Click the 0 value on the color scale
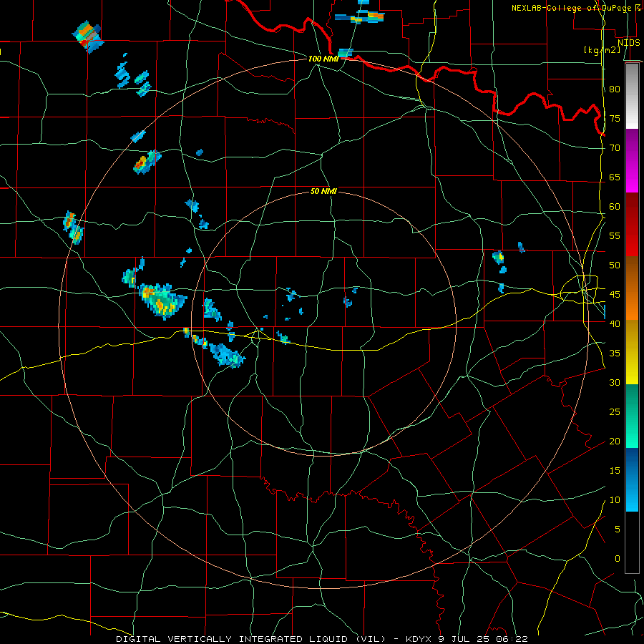The image size is (644, 644). pyautogui.click(x=618, y=559)
